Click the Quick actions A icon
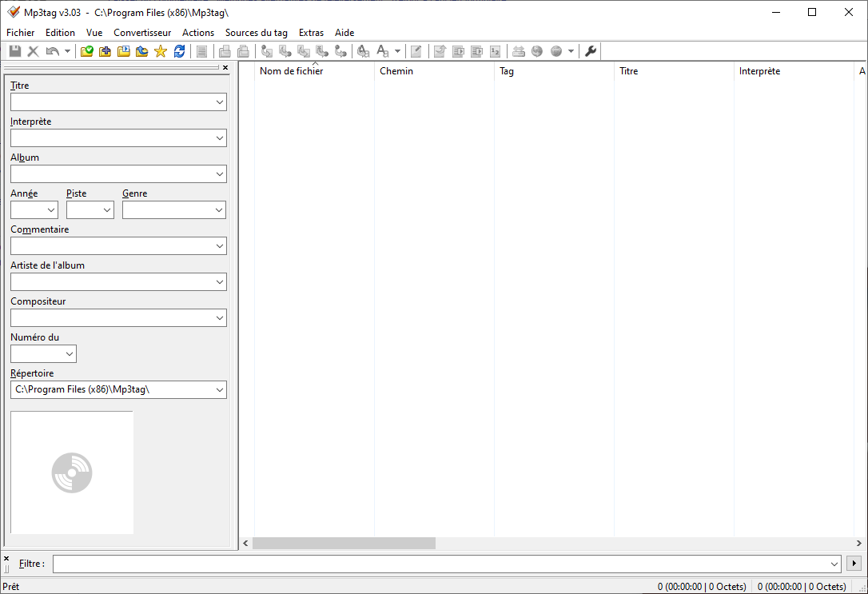The width and height of the screenshot is (868, 594). click(x=383, y=51)
